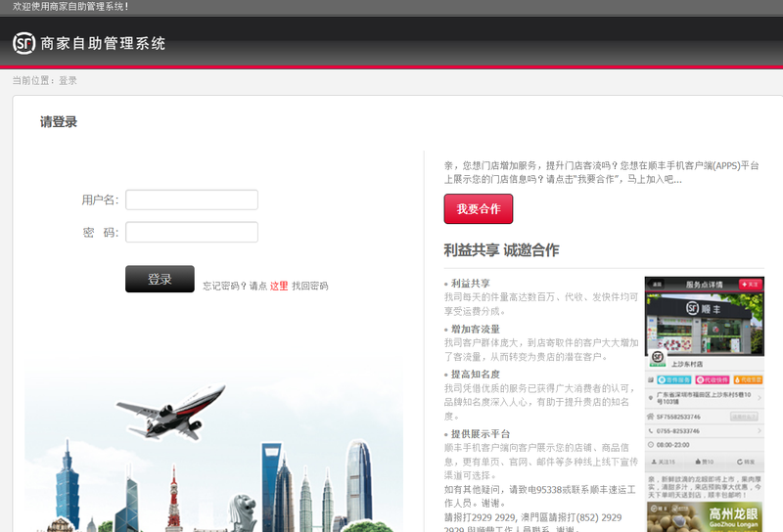783x532 pixels.
Task: Click the 利益共享 诚邀合作 heading
Action: [x=501, y=250]
